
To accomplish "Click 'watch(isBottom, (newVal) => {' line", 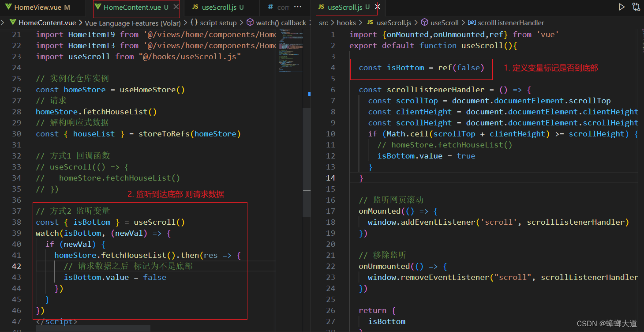I will 103,233.
